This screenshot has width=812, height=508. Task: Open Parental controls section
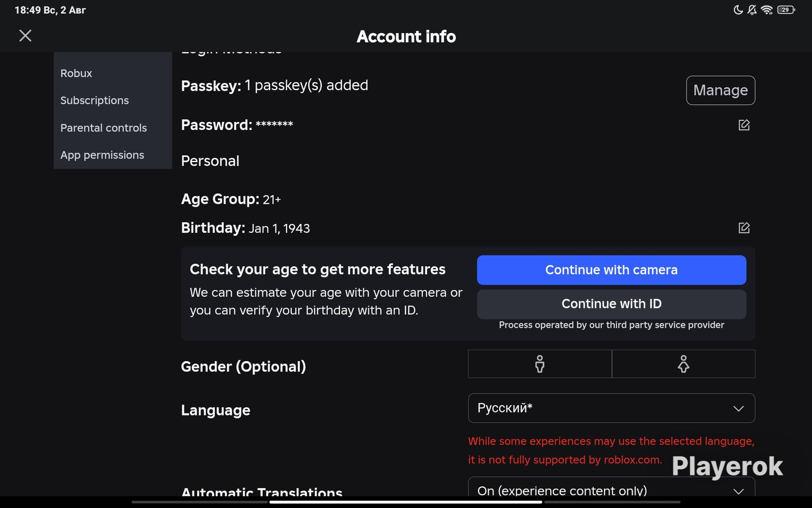tap(104, 128)
